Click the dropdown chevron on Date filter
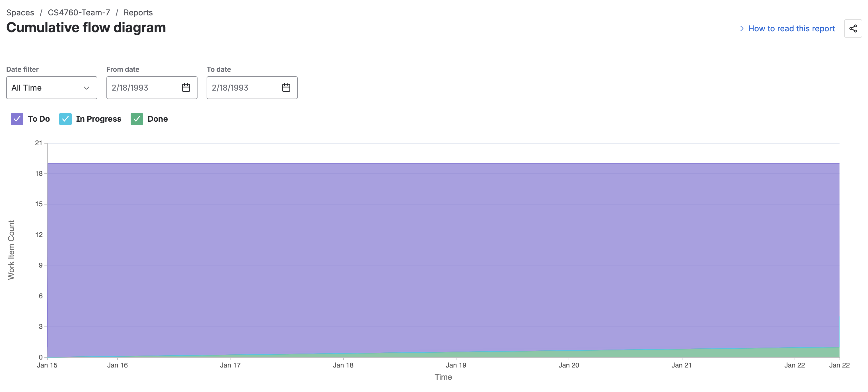The width and height of the screenshot is (868, 392). (87, 88)
